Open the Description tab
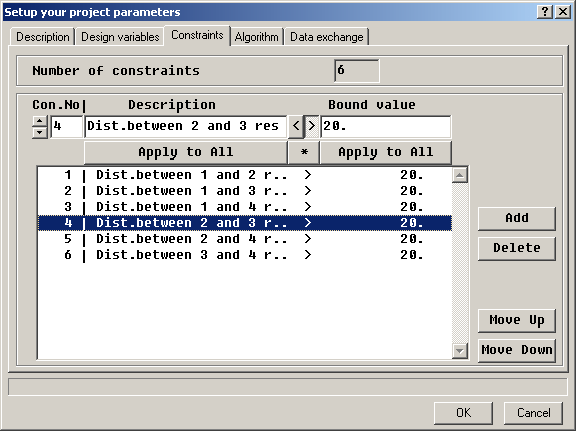Image resolution: width=576 pixels, height=431 pixels. (43, 37)
